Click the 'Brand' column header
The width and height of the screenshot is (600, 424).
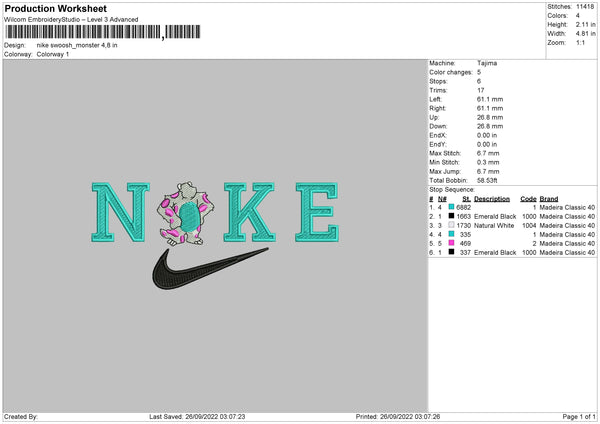(x=549, y=199)
